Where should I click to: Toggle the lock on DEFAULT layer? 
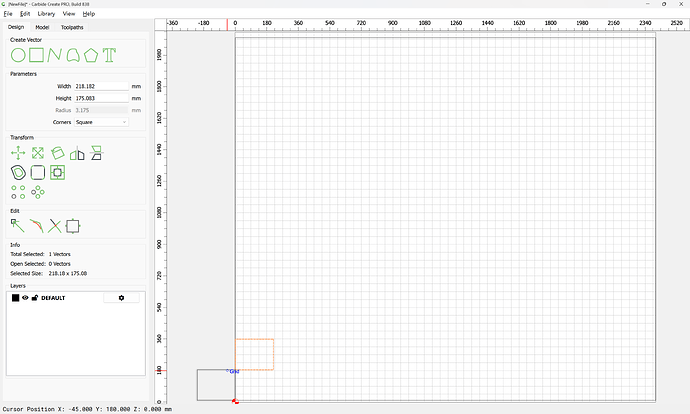click(35, 298)
